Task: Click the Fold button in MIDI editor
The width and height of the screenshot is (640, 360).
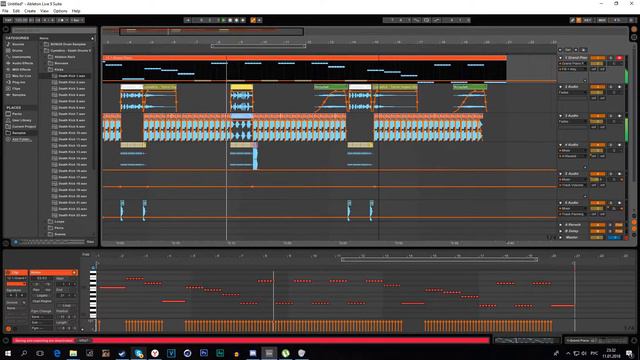Action: click(x=86, y=254)
